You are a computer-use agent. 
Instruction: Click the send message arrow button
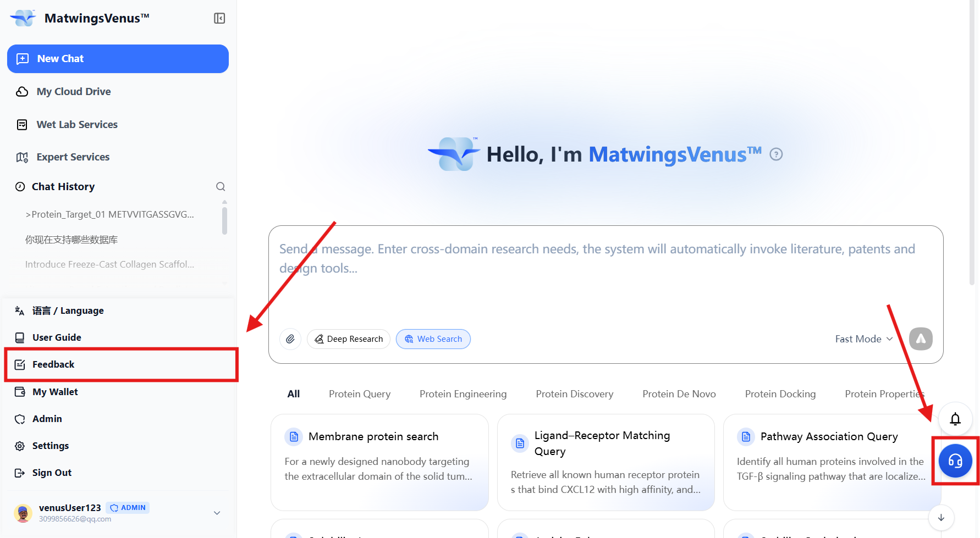pos(921,339)
